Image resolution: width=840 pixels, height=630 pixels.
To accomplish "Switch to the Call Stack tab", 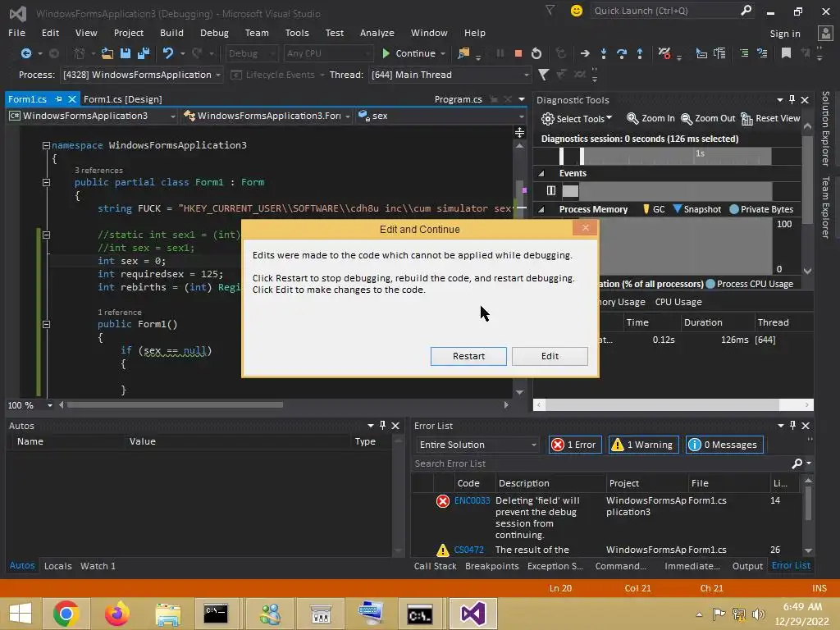I will pos(435,566).
